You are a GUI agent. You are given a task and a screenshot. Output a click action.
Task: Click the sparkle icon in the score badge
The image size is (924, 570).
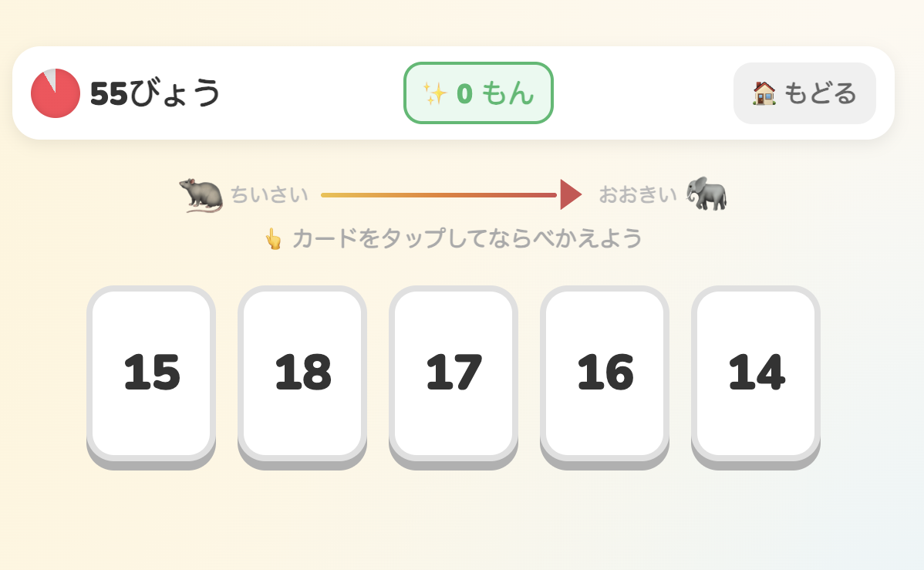(435, 93)
